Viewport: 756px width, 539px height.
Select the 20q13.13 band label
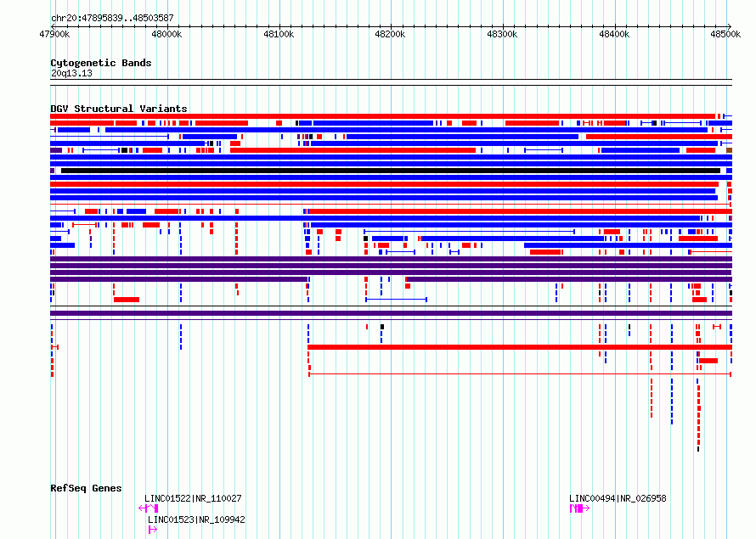tap(71, 73)
